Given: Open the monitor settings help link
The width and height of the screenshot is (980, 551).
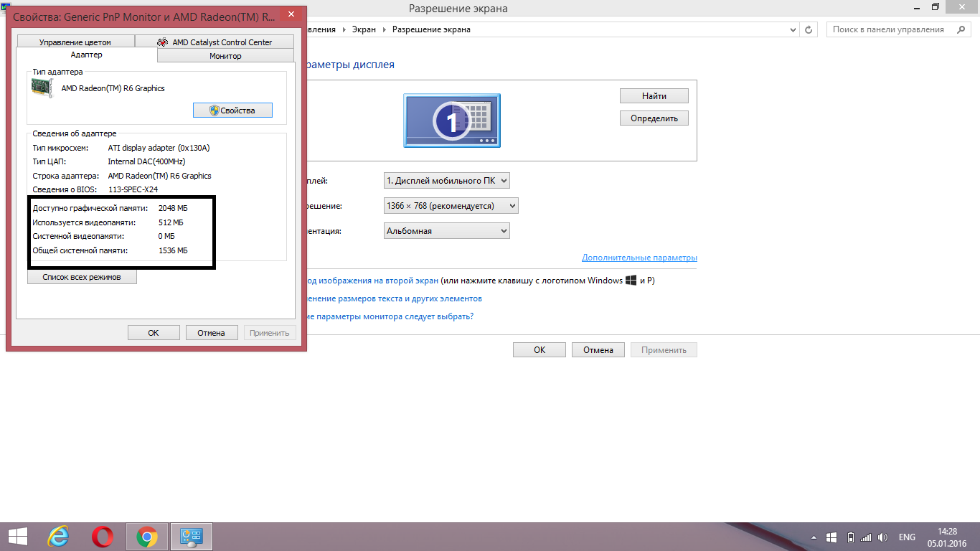Looking at the screenshot, I should (390, 316).
